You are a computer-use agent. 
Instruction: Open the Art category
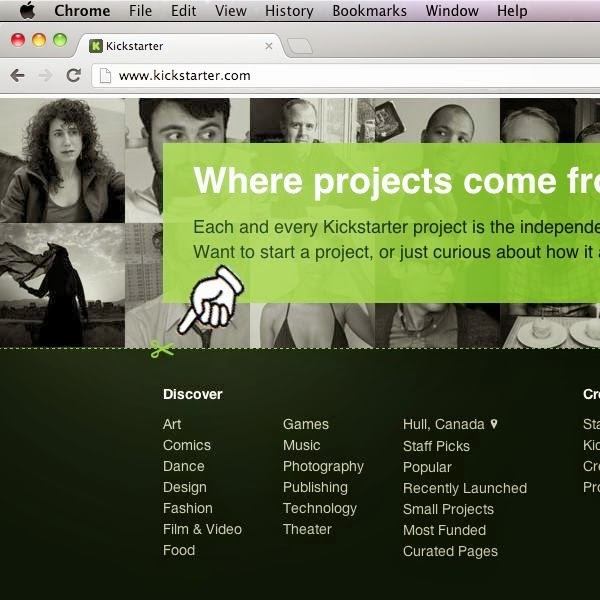172,424
